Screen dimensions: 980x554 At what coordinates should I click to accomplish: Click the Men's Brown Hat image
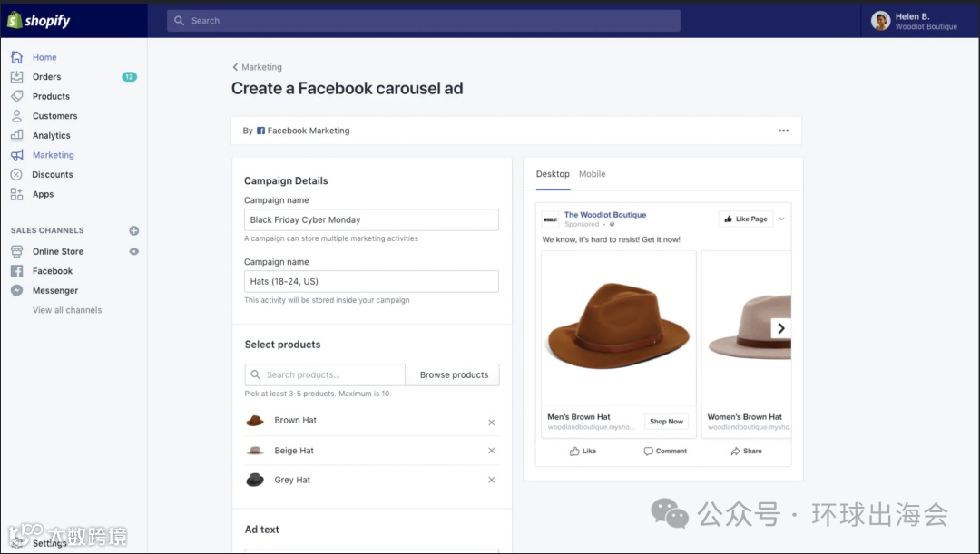coord(619,328)
